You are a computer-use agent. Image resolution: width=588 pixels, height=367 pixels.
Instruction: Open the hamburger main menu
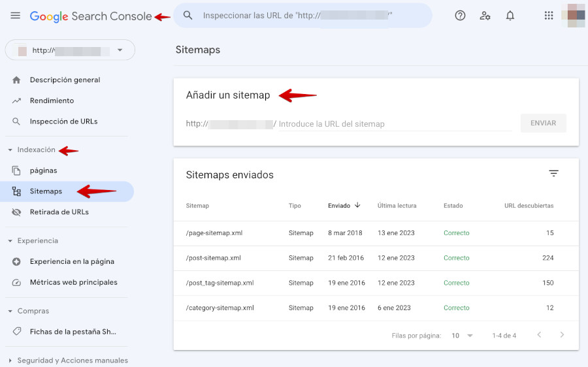[x=16, y=16]
